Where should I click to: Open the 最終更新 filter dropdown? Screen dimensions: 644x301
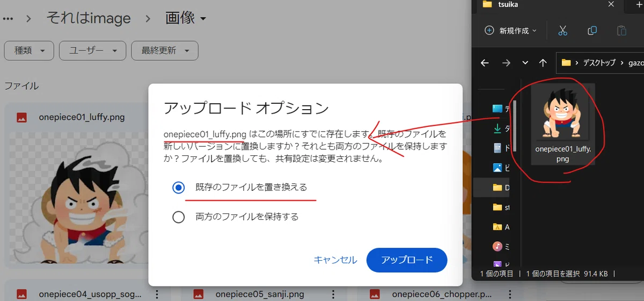165,51
